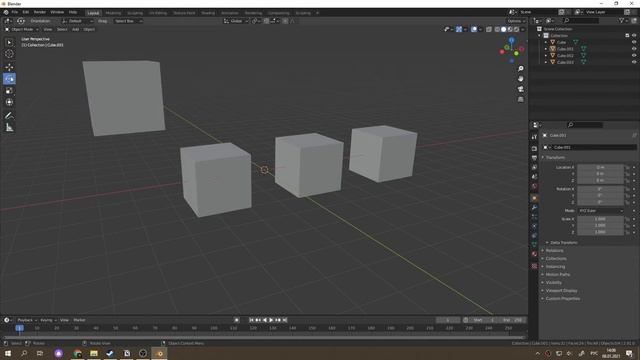Screen dimensions: 640x360
Task: Open rotation Mode XYZ Euler dropdown
Action: coord(600,211)
